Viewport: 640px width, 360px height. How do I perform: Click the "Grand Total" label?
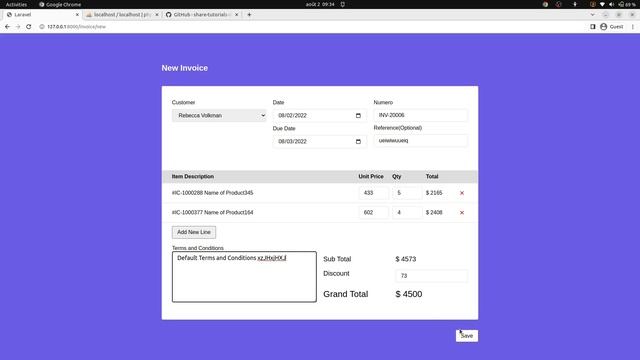[x=346, y=294]
